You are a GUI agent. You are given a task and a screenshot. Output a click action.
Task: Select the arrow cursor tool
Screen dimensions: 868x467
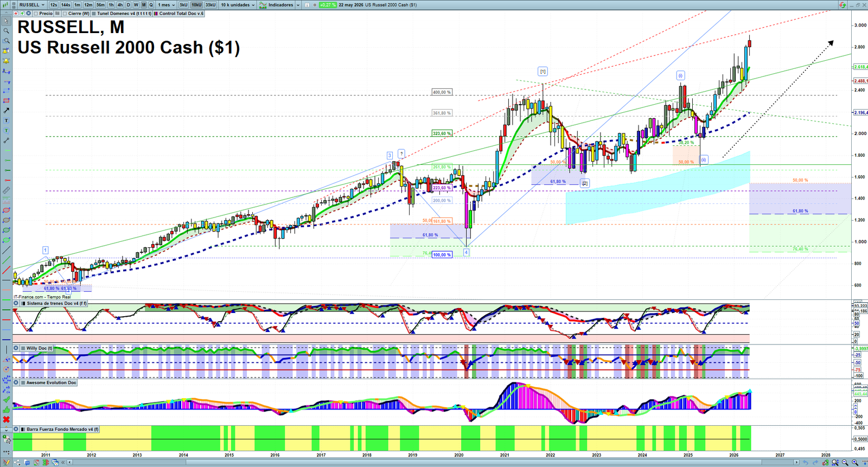pyautogui.click(x=7, y=21)
